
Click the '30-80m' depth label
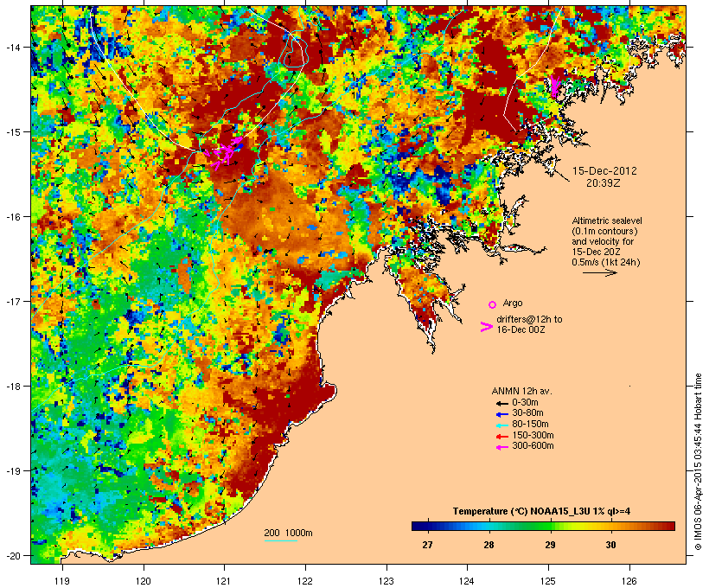(x=527, y=413)
